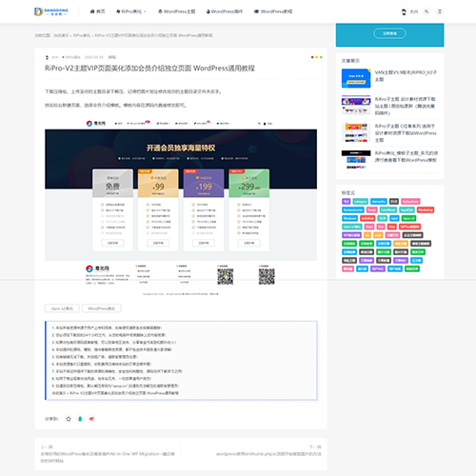The height and width of the screenshot is (476, 476).
Task: Click the author avatar beside article meta
Action: coord(47,57)
